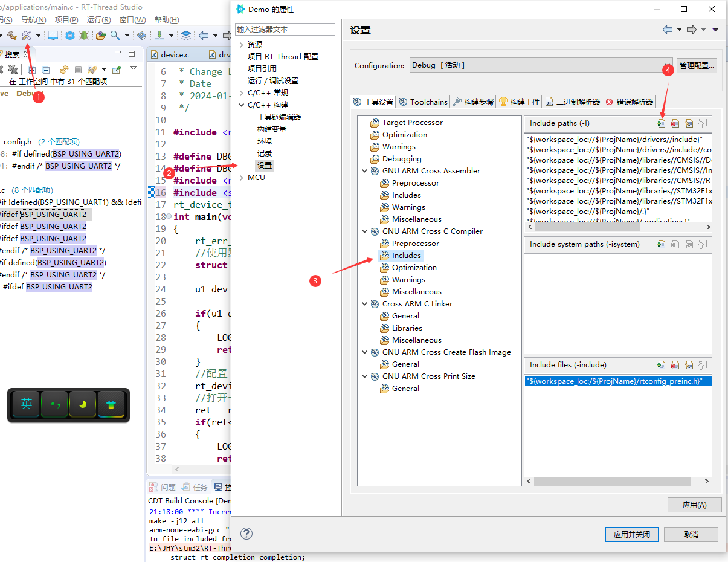The height and width of the screenshot is (562, 728).
Task: Switch to the 构建工件 tab
Action: coord(520,102)
